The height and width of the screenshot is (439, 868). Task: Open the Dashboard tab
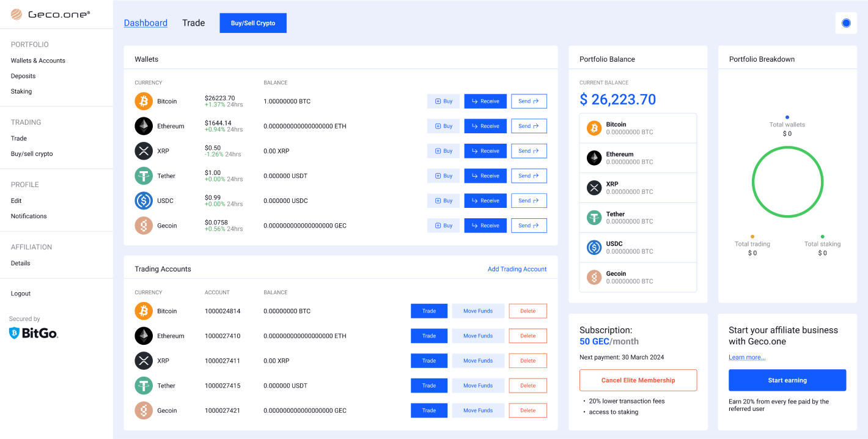tap(145, 23)
